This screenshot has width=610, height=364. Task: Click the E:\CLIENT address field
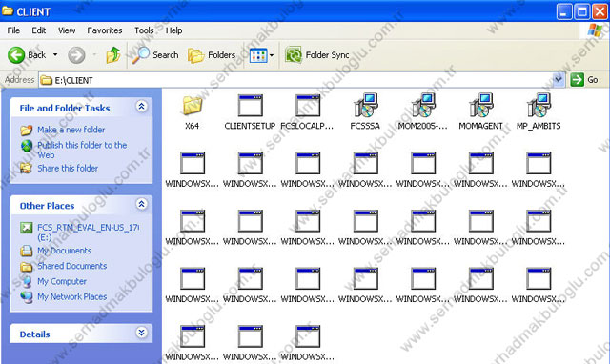tap(295, 80)
